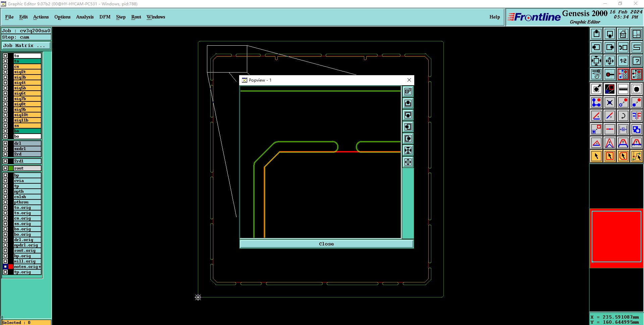644x325 pixels.
Task: Open the File menu
Action: point(9,17)
